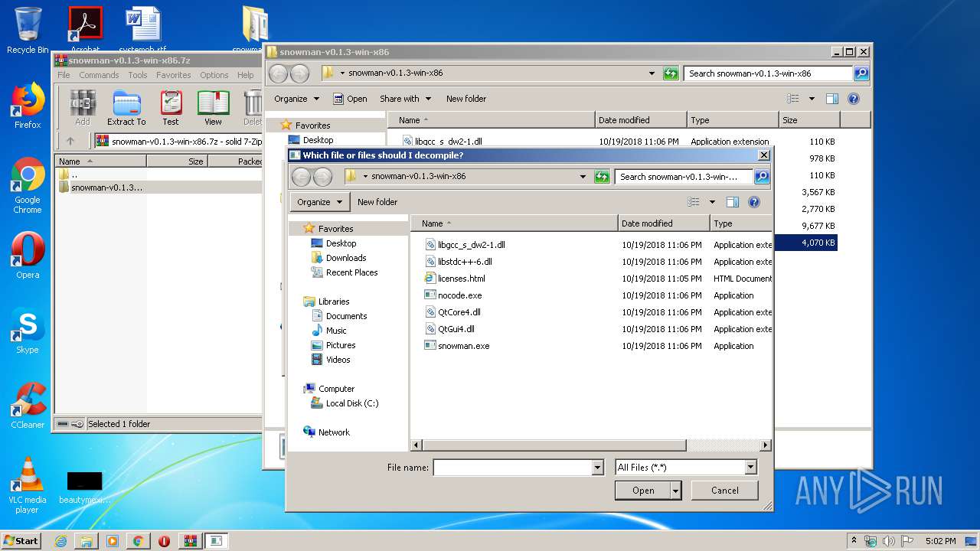Open Help menu in WinRAR
Image resolution: width=980 pixels, height=551 pixels.
coord(245,75)
